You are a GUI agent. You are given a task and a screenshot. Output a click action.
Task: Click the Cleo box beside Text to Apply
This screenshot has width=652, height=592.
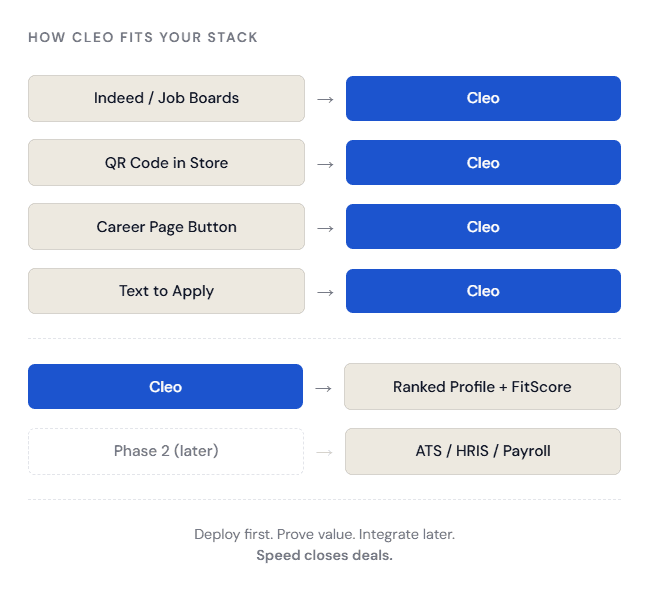[x=483, y=290]
